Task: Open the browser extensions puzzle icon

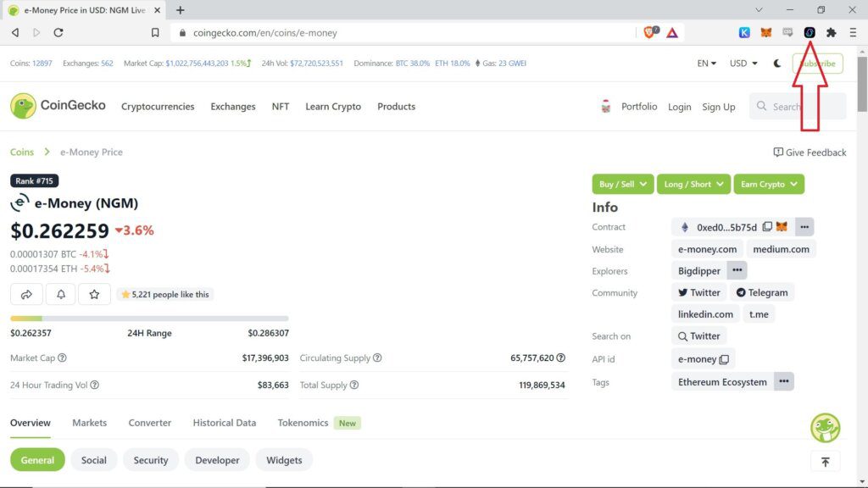Action: pyautogui.click(x=831, y=33)
